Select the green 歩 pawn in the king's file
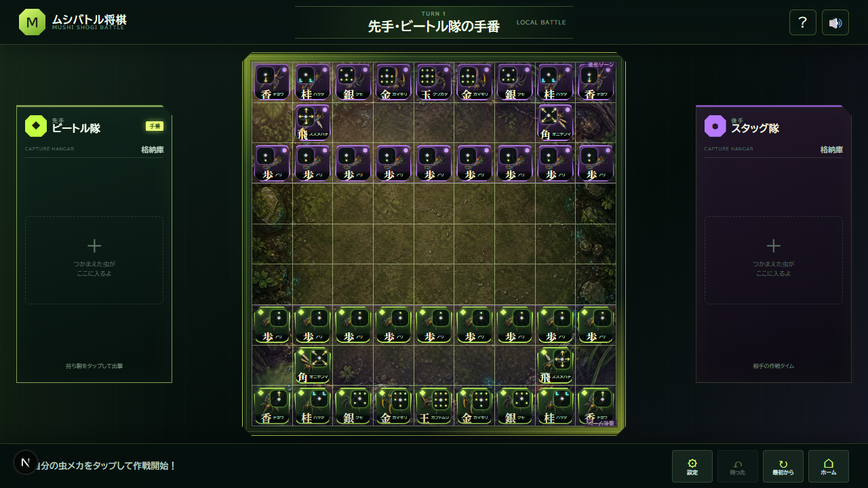This screenshot has width=868, height=488. tap(434, 325)
